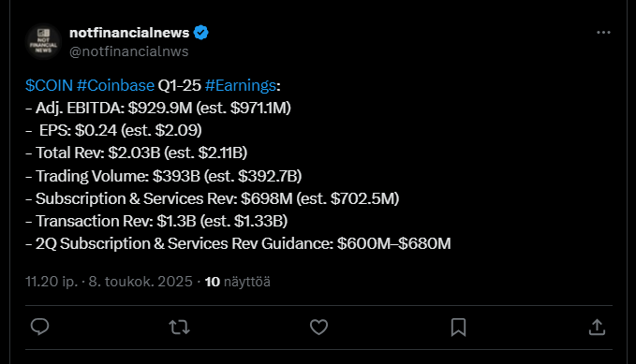Click the EPS $0.24 text line
The height and width of the screenshot is (364, 636).
point(113,130)
